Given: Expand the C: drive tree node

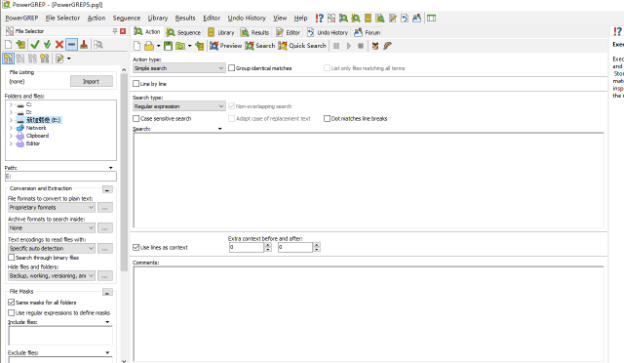Looking at the screenshot, I should point(11,105).
